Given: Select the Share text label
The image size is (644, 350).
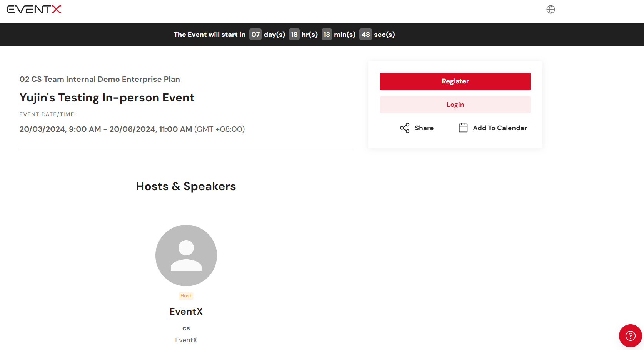Looking at the screenshot, I should (x=424, y=128).
